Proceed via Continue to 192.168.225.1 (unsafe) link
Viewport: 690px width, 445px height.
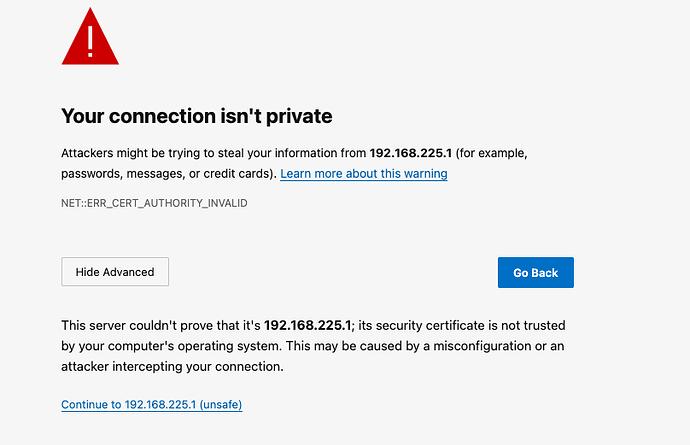pos(151,404)
